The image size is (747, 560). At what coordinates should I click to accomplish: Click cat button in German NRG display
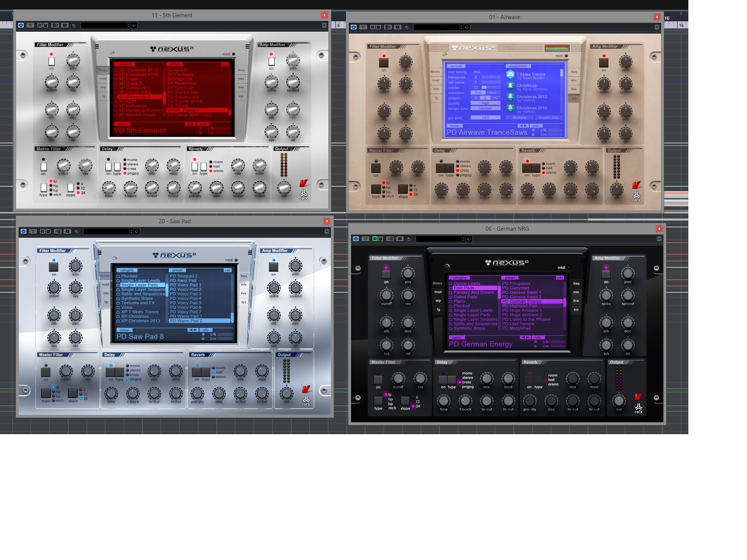click(560, 278)
